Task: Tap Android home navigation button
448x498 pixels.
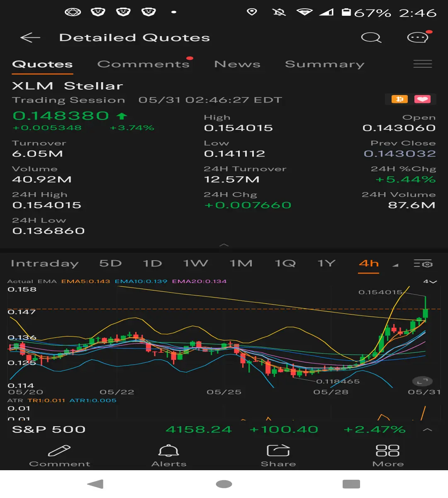Action: tap(224, 484)
